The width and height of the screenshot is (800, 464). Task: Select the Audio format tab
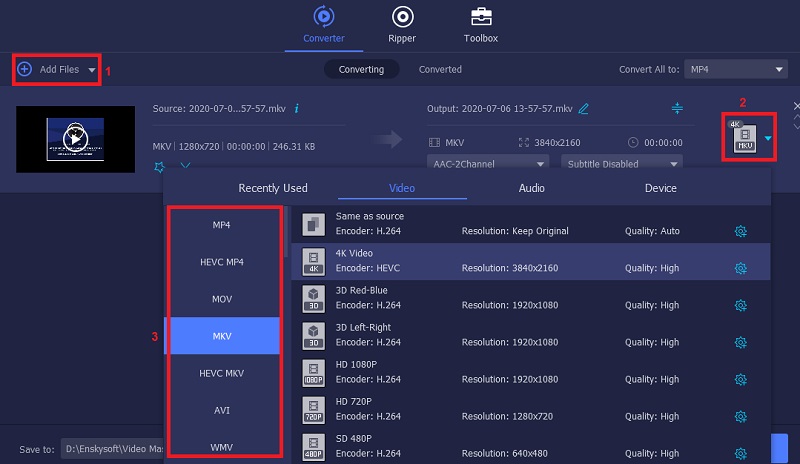tap(532, 188)
